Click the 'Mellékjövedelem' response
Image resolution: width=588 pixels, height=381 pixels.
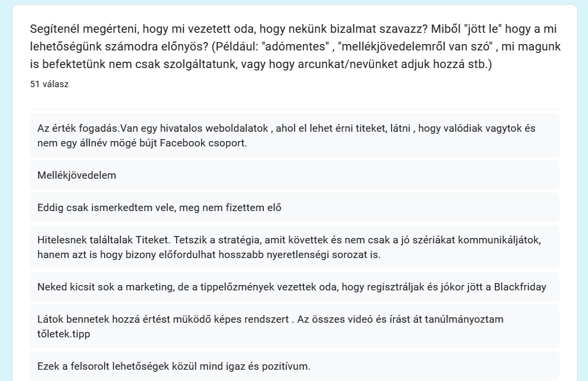pos(77,175)
